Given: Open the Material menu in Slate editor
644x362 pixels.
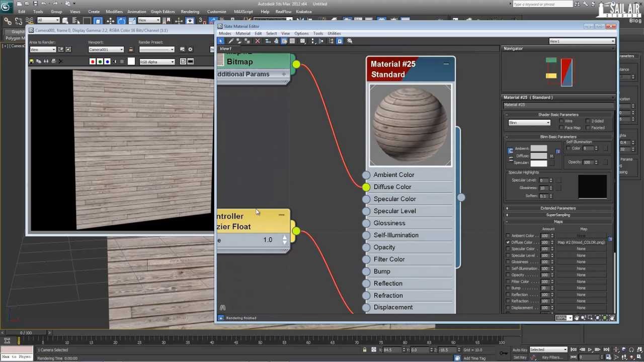Looking at the screenshot, I should 243,33.
